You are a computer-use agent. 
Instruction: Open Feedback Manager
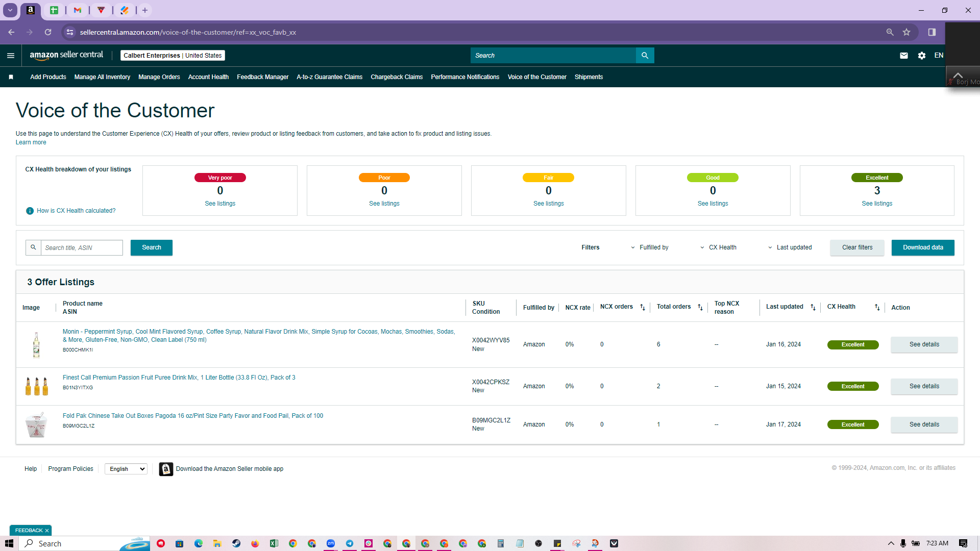[263, 77]
